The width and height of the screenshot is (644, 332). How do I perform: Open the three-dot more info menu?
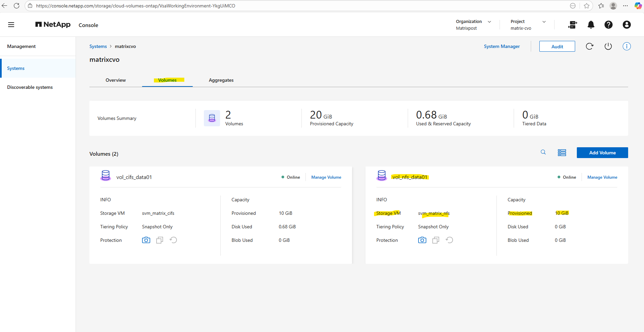[626, 47]
